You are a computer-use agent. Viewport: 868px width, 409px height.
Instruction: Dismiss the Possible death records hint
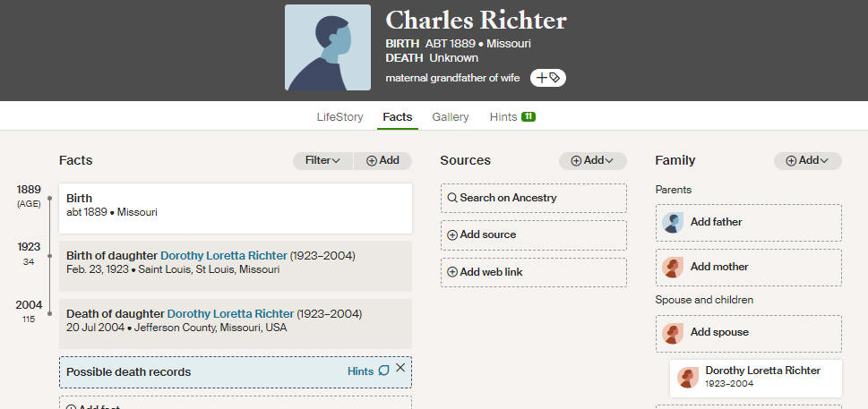tap(400, 368)
